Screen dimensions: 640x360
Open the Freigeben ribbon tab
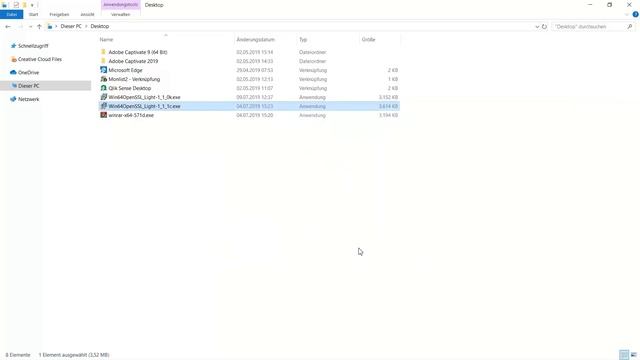pyautogui.click(x=59, y=14)
